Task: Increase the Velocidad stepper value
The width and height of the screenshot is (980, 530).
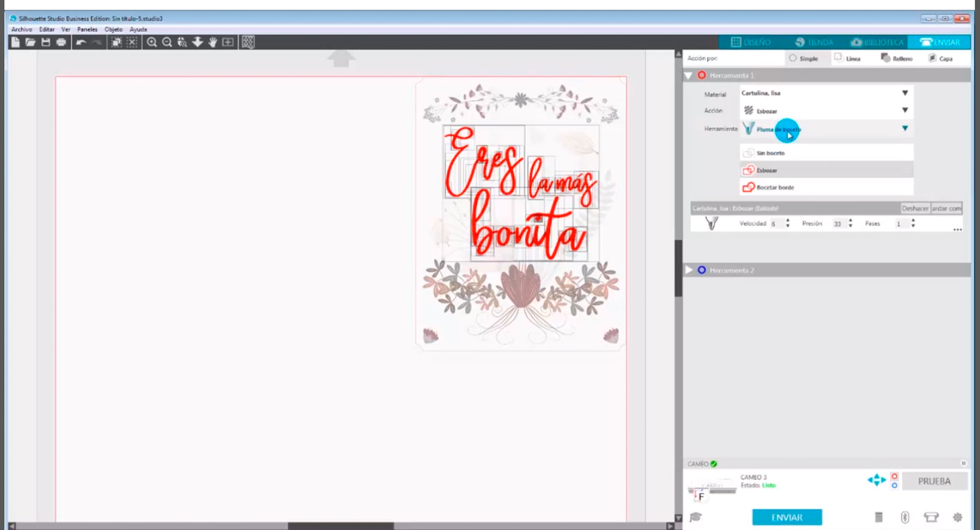Action: [788, 221]
